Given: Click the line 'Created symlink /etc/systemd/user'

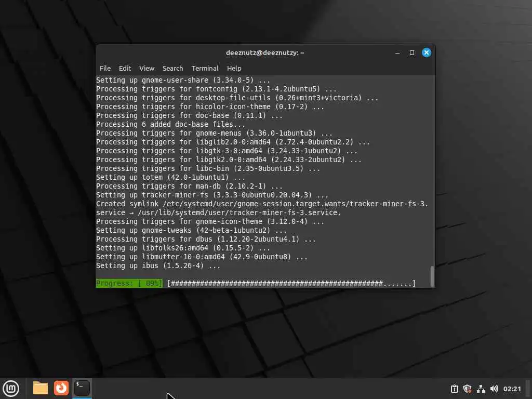Looking at the screenshot, I should click(x=262, y=204).
